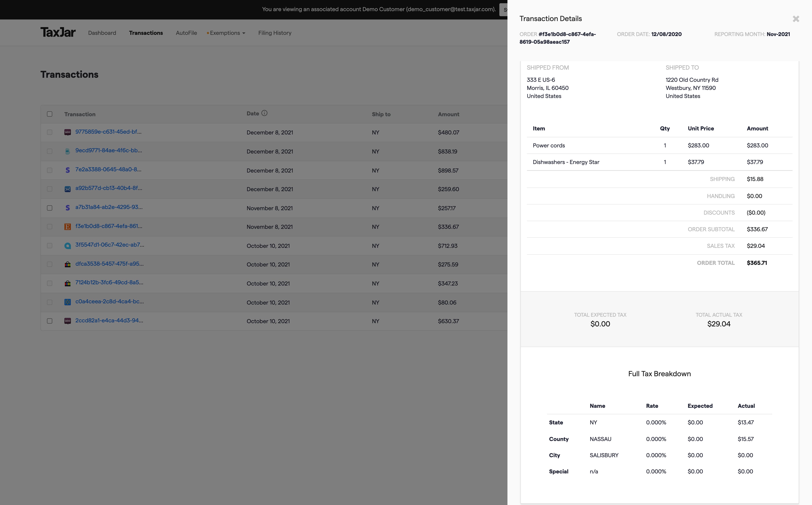The height and width of the screenshot is (505, 812).
Task: Check the box for transaction dfca3538
Action: [49, 264]
